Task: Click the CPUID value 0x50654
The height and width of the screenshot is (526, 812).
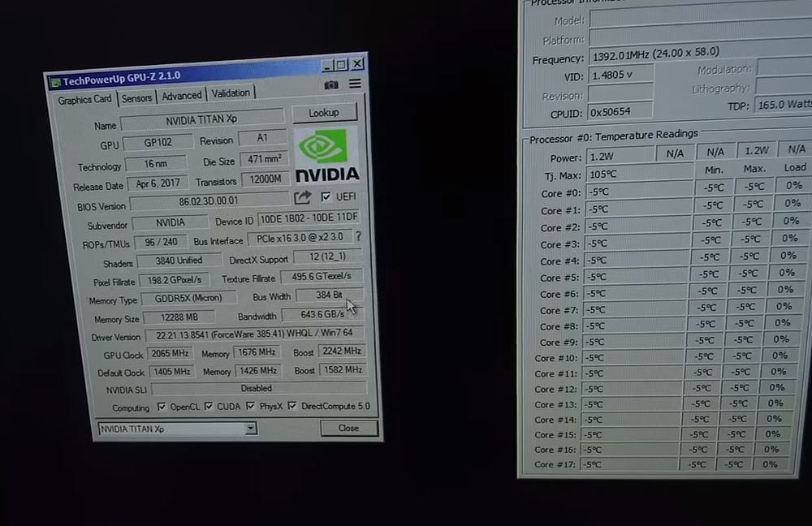Action: [x=620, y=111]
